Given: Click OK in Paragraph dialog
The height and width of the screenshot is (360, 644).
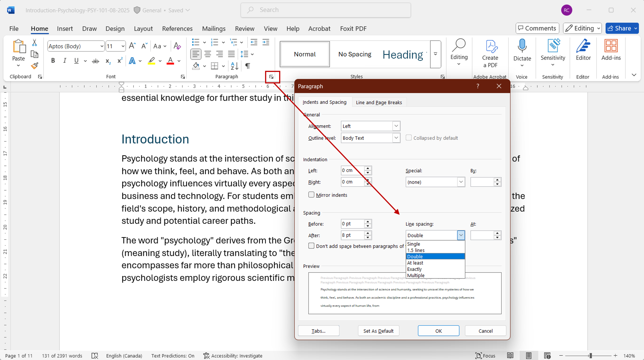Looking at the screenshot, I should [439, 331].
